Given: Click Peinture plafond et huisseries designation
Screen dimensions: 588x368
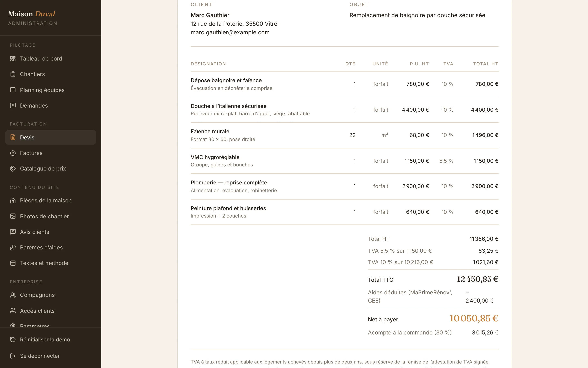Looking at the screenshot, I should 228,208.
